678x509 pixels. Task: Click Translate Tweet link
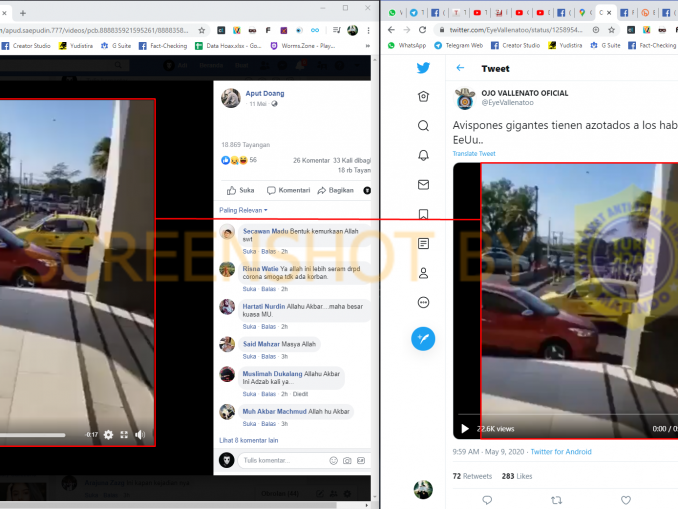(474, 154)
